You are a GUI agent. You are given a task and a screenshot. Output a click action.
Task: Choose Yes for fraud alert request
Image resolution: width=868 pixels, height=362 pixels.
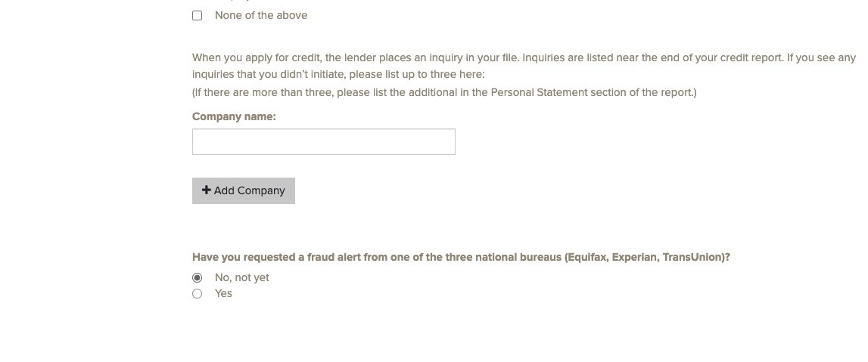[198, 293]
